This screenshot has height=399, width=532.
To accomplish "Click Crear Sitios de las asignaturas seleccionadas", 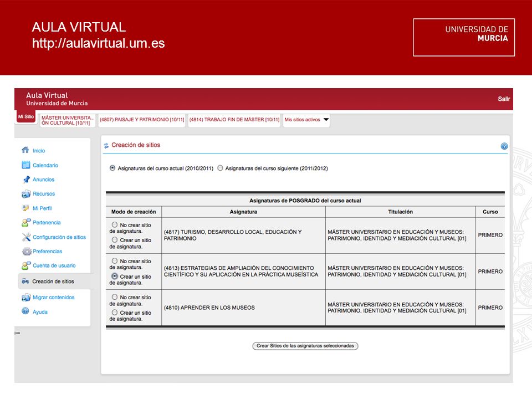I will click(x=305, y=346).
